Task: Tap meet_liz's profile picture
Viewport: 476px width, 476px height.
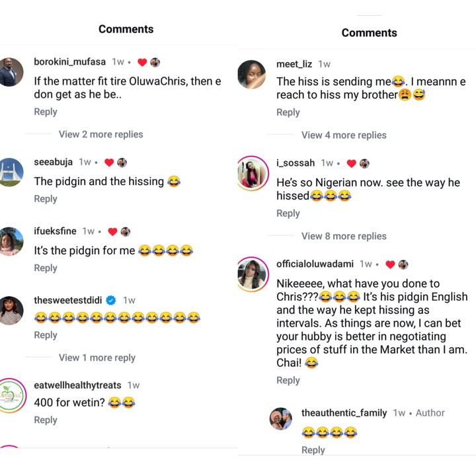Action: 251,74
